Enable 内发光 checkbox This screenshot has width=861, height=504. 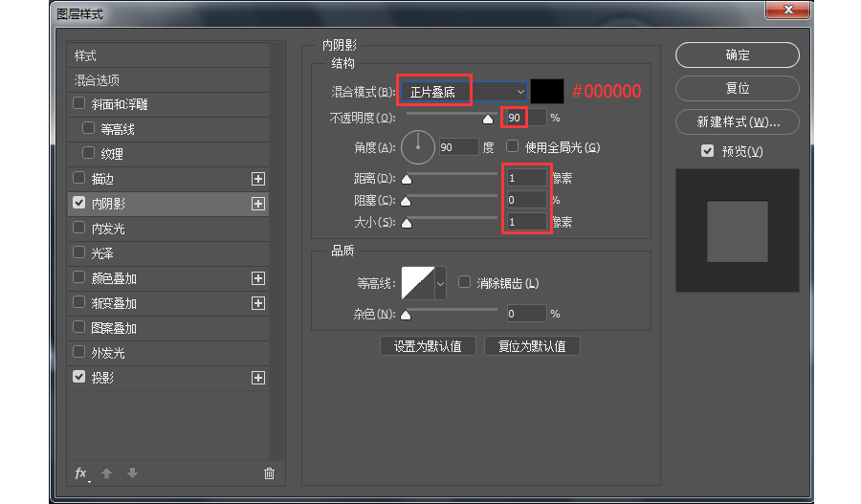pyautogui.click(x=79, y=228)
